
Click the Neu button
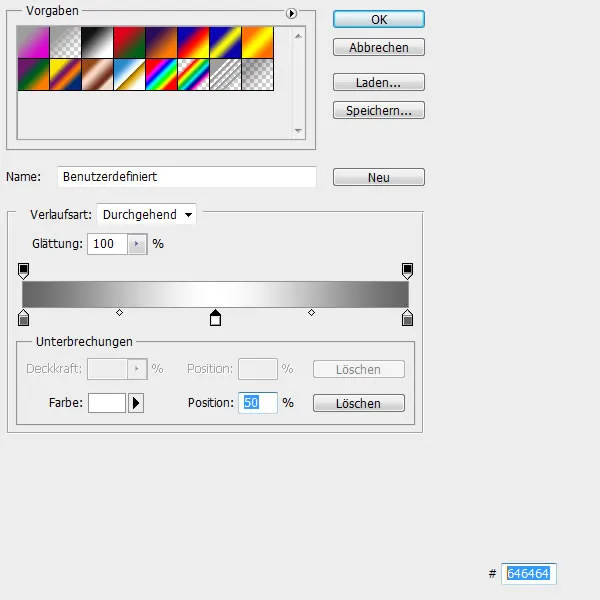tap(378, 177)
